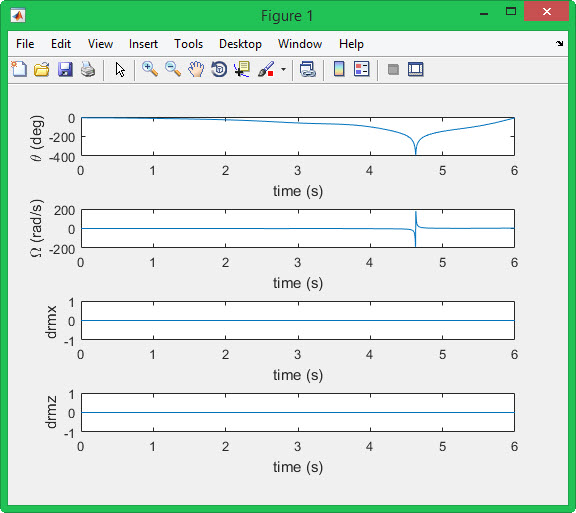Show Plot Tools and dock figure
This screenshot has height=513, width=576.
click(415, 69)
